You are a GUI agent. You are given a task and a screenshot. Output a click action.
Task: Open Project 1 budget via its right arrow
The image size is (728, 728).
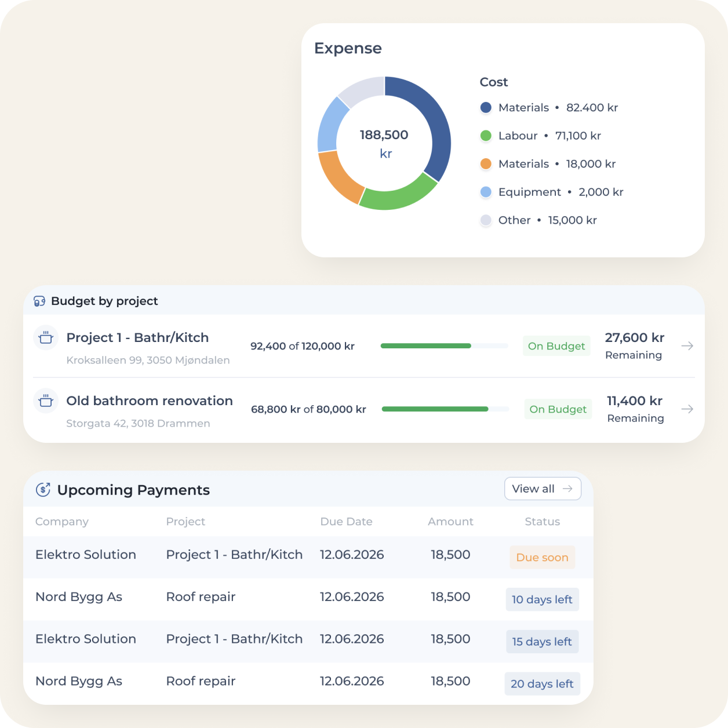(x=687, y=346)
